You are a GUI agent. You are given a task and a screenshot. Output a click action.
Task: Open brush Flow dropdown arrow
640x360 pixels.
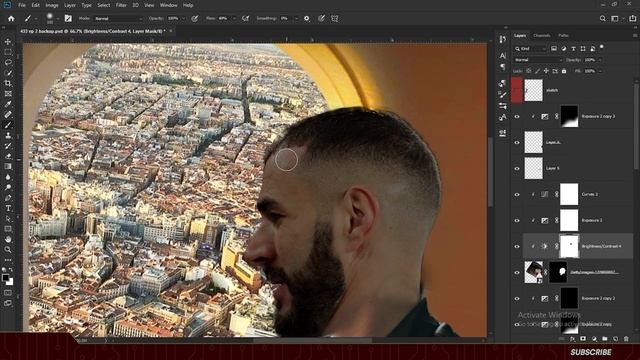click(x=234, y=18)
